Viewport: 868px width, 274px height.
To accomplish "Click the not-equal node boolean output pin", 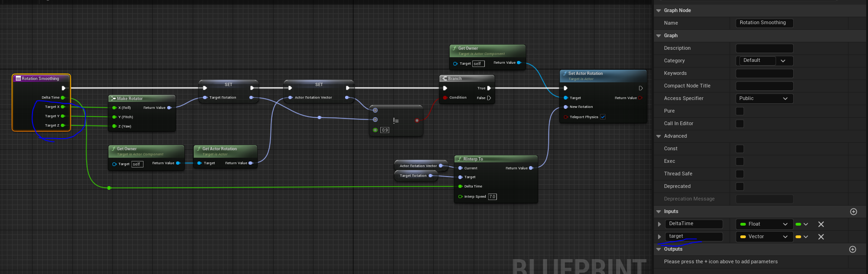I will [x=417, y=120].
